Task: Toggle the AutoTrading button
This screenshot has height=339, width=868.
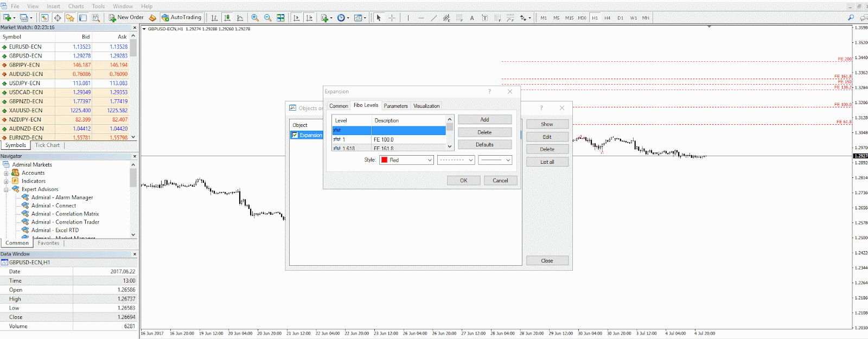Action: (182, 18)
